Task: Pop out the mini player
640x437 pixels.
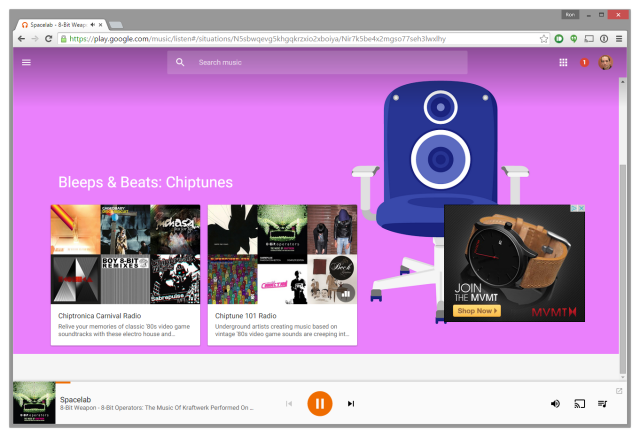Action: click(x=619, y=391)
